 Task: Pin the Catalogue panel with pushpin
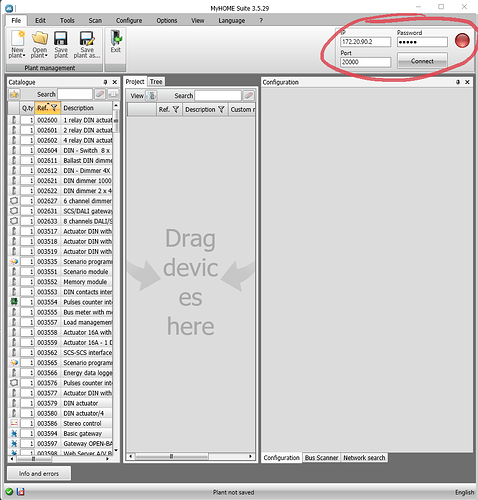click(105, 82)
